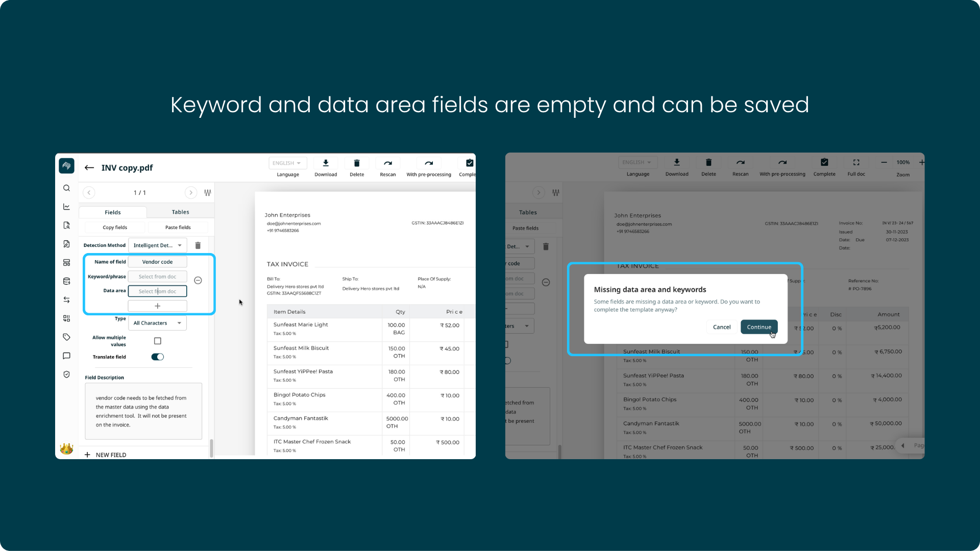Click the plus button below Data area

(x=158, y=306)
